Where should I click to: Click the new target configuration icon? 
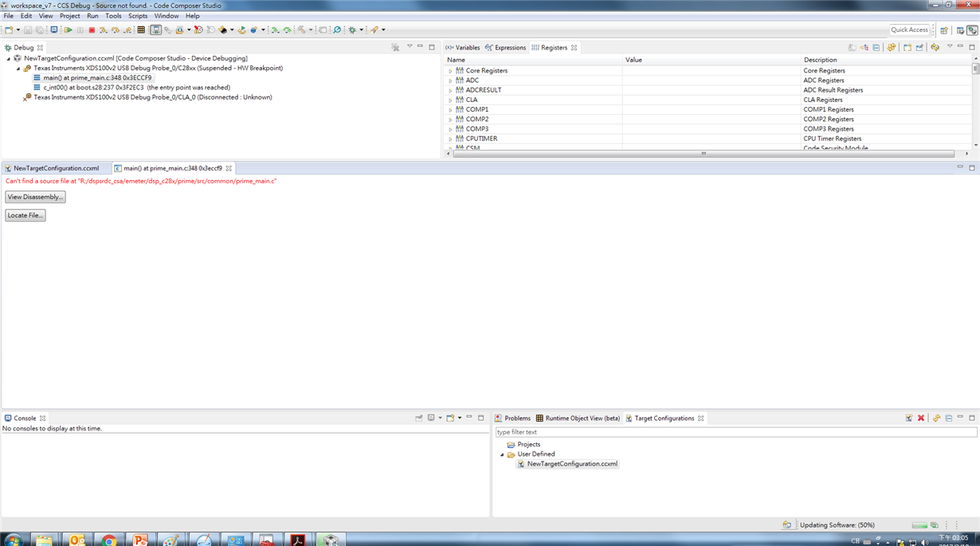908,418
